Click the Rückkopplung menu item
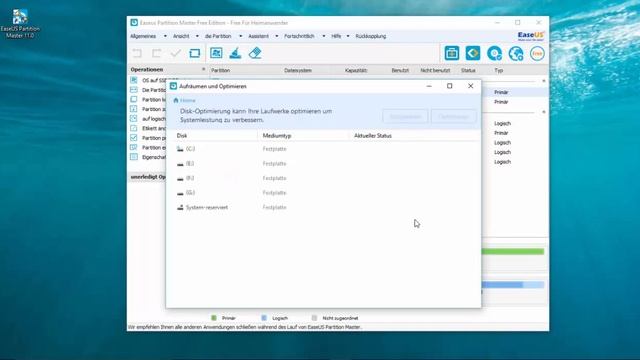The width and height of the screenshot is (640, 360). pos(371,36)
